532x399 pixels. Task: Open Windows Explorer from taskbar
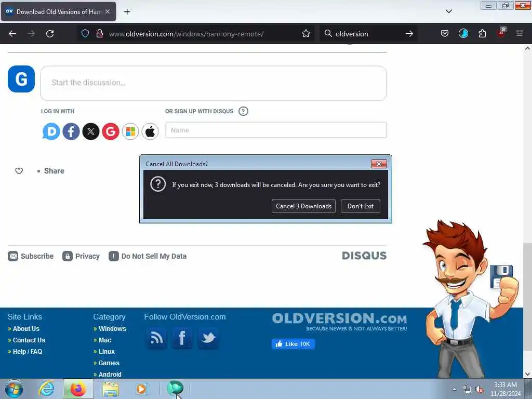coord(111,389)
